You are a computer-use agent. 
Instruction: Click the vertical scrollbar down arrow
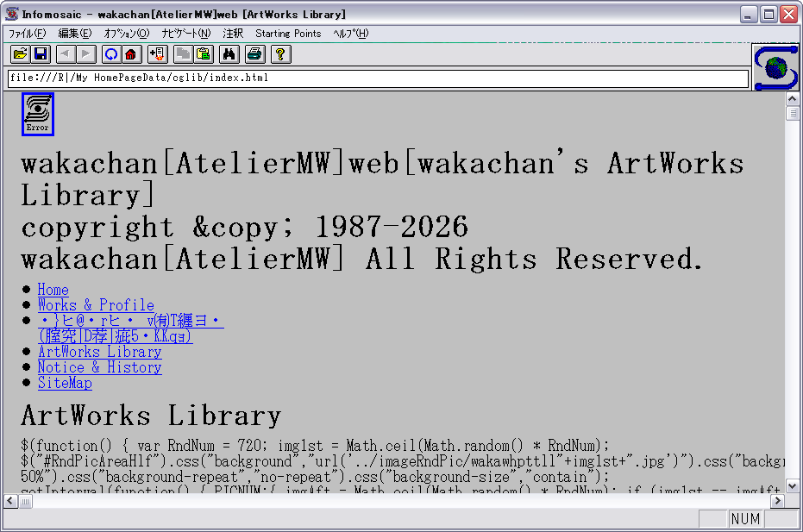tap(793, 486)
